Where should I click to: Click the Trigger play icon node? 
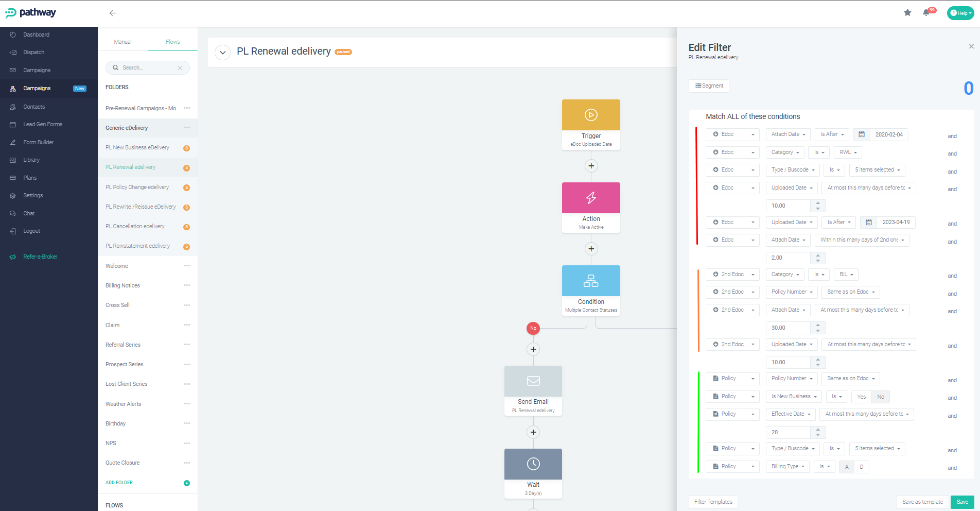[x=591, y=115]
